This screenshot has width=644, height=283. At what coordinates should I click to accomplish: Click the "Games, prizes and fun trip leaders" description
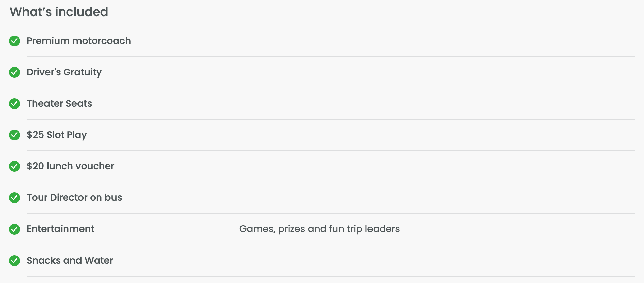pos(319,229)
